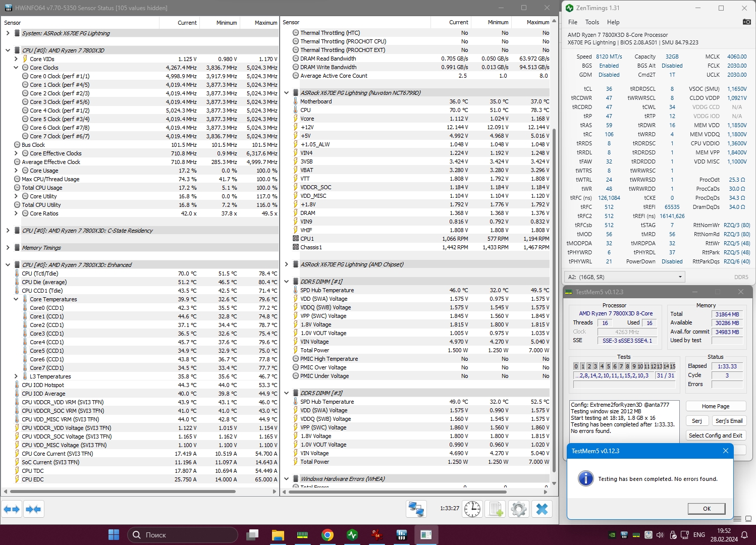Open HWiNFO sensor settings gear

coord(518,509)
